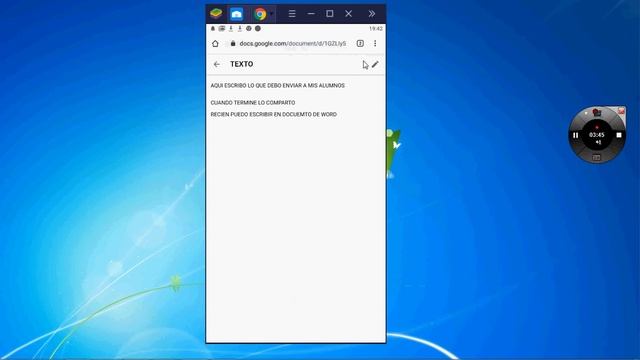The height and width of the screenshot is (360, 640).
Task: Click the 03:45 recording timer
Action: pos(597,135)
